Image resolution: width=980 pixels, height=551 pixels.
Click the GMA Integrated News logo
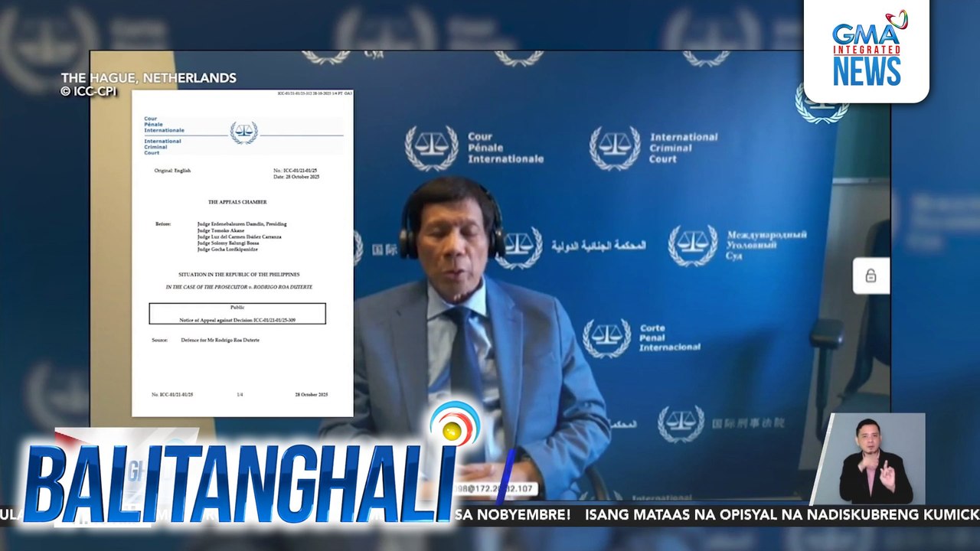(x=867, y=51)
